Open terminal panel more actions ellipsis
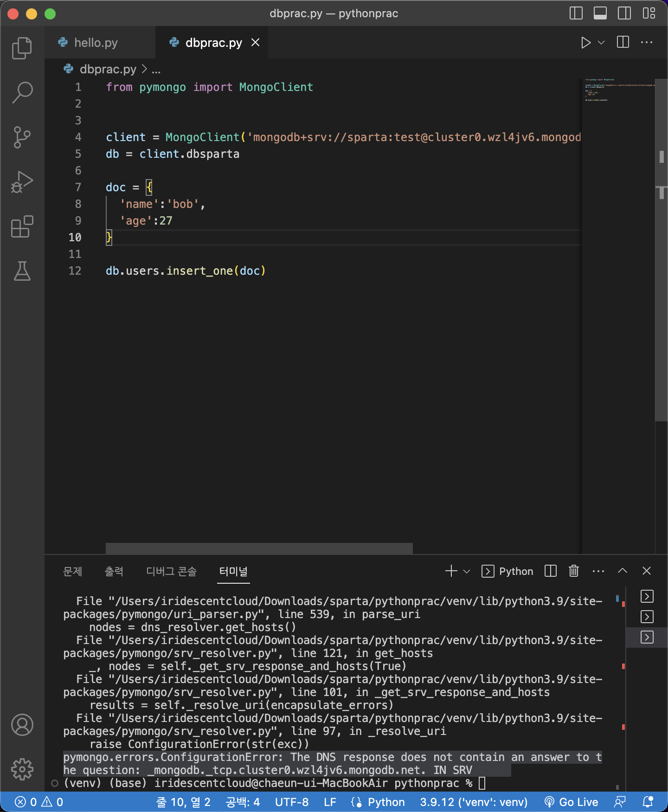The width and height of the screenshot is (668, 812). click(598, 571)
